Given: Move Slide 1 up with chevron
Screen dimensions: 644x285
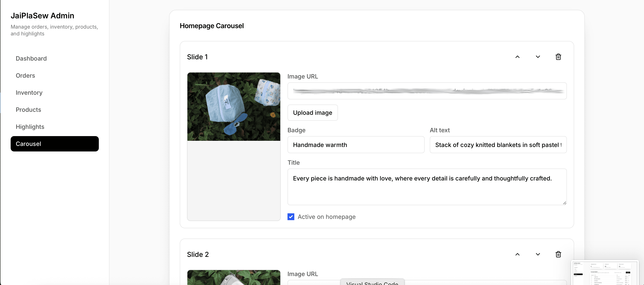Looking at the screenshot, I should click(517, 57).
